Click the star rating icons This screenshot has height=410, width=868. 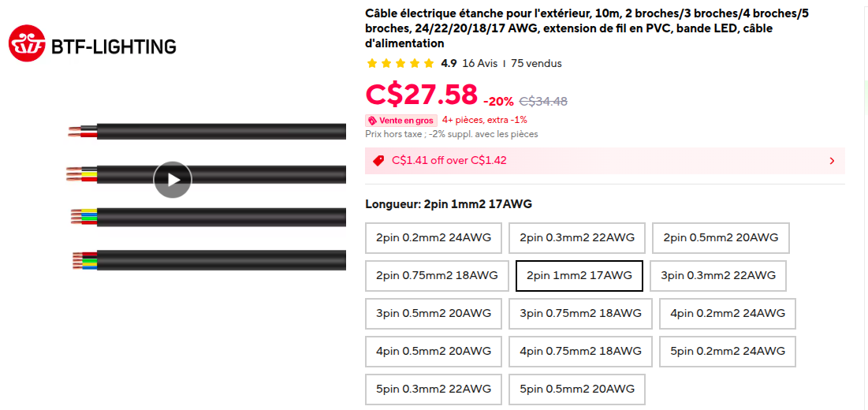point(400,64)
